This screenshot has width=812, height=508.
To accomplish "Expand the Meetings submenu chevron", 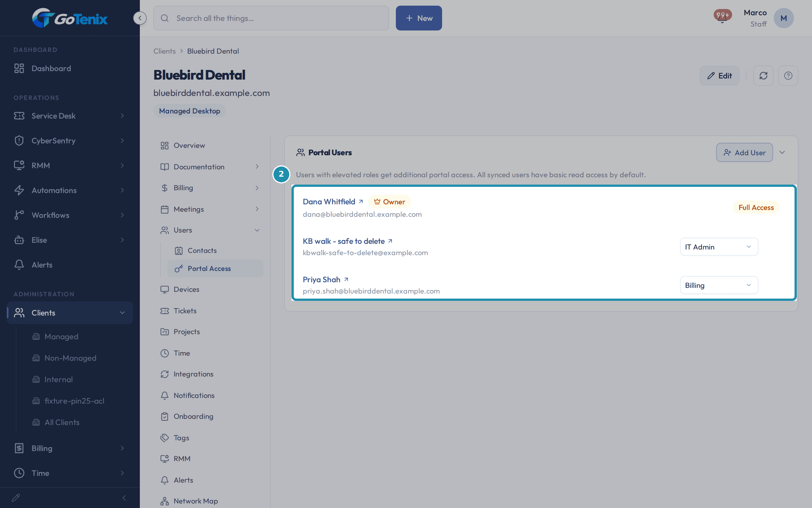I will pos(257,209).
